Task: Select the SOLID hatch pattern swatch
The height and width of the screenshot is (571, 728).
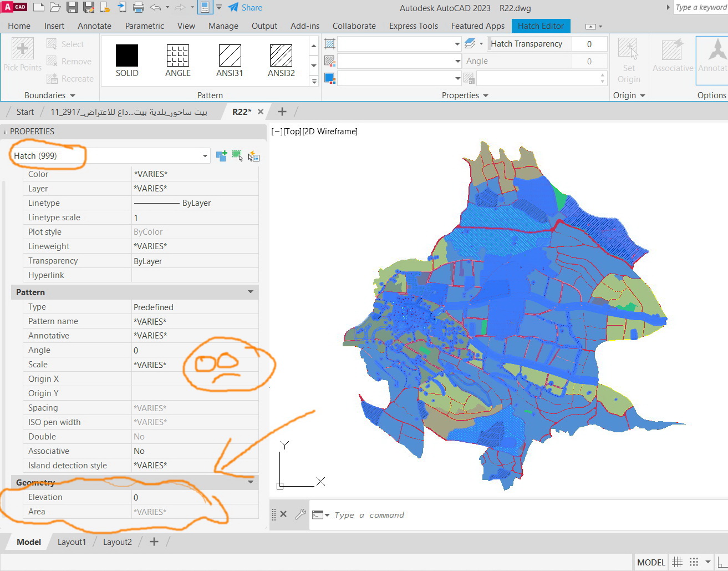Action: [x=126, y=55]
